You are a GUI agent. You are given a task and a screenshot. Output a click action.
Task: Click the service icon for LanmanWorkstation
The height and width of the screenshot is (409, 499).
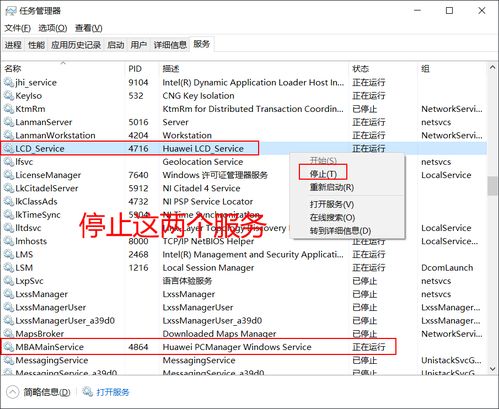[x=9, y=135]
